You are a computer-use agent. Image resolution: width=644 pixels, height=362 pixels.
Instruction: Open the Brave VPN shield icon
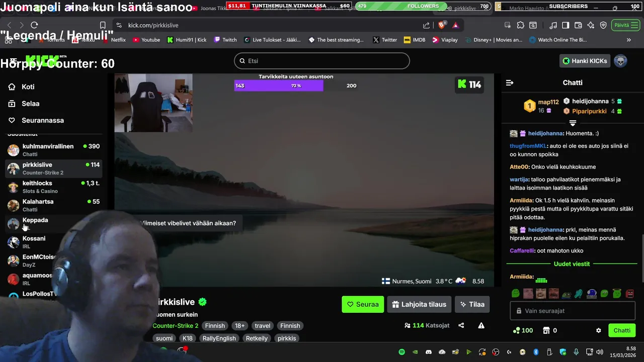tap(603, 25)
